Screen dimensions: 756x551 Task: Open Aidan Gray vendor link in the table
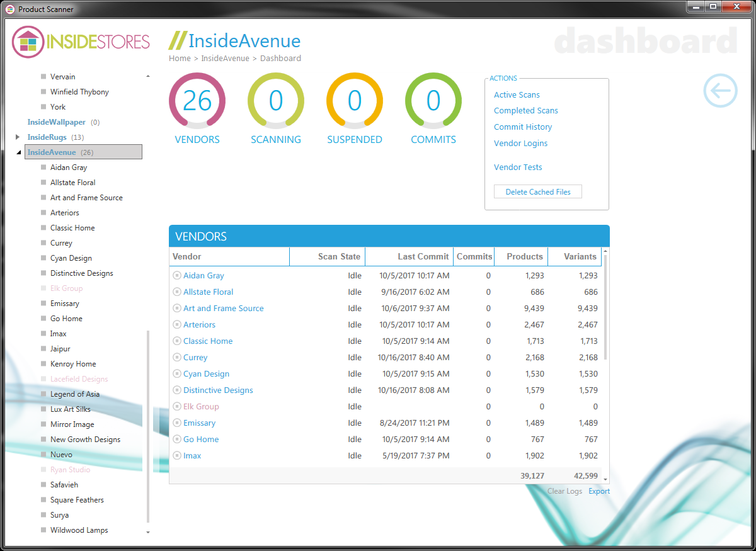click(203, 276)
